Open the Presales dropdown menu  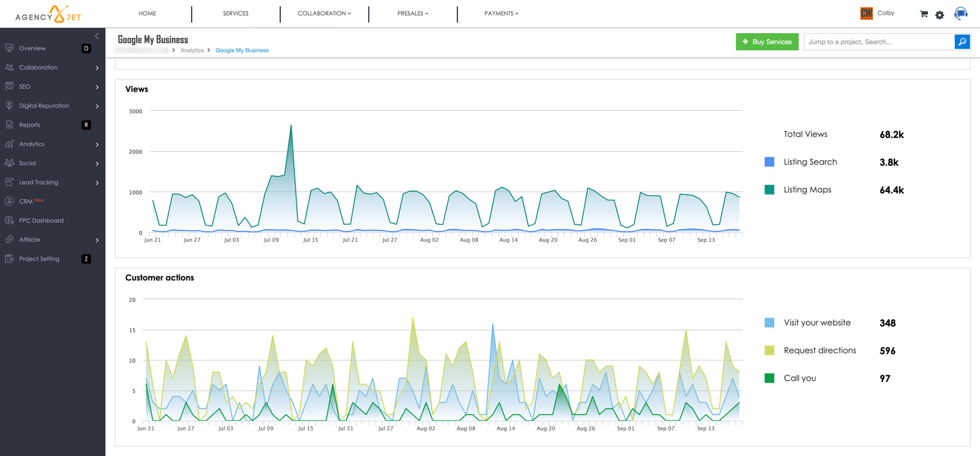[413, 13]
